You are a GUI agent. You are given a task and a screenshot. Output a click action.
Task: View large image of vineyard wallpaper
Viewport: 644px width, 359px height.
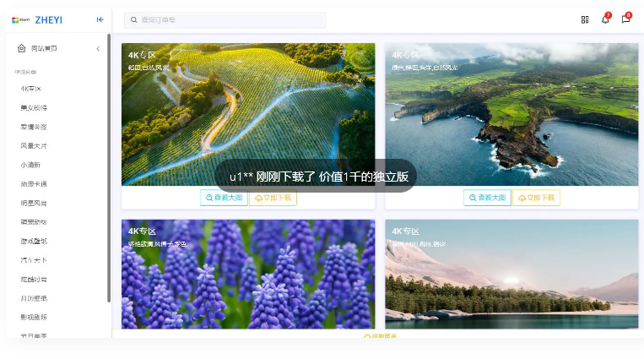click(x=224, y=198)
